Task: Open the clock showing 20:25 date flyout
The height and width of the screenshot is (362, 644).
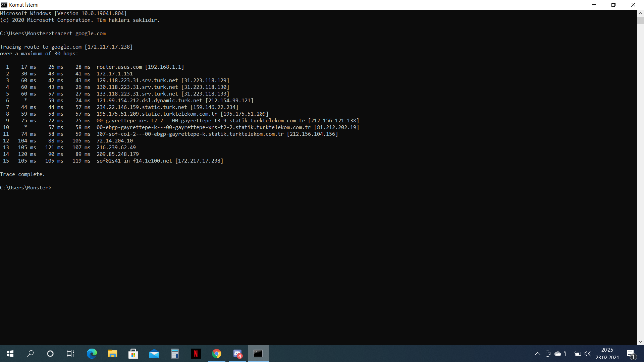Action: pyautogui.click(x=607, y=354)
